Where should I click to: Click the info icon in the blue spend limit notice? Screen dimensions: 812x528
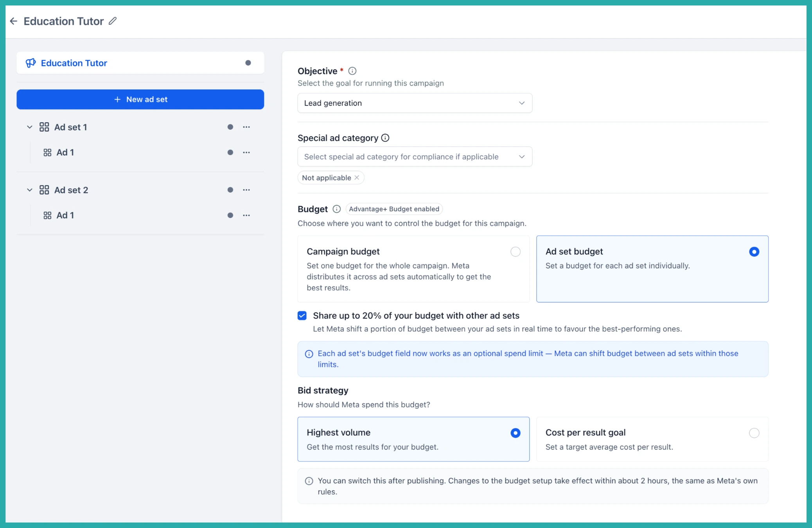pyautogui.click(x=309, y=354)
